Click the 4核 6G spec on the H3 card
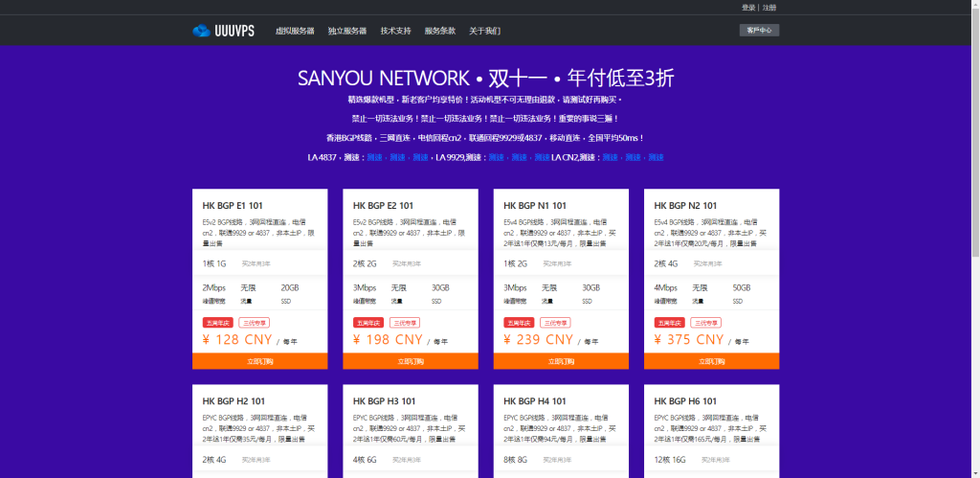The image size is (980, 478). point(365,460)
